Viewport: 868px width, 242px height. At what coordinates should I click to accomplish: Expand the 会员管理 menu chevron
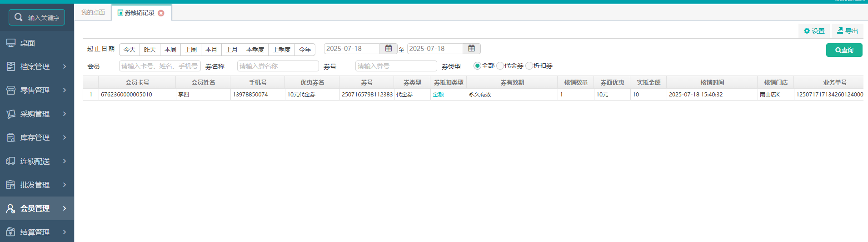click(x=65, y=208)
